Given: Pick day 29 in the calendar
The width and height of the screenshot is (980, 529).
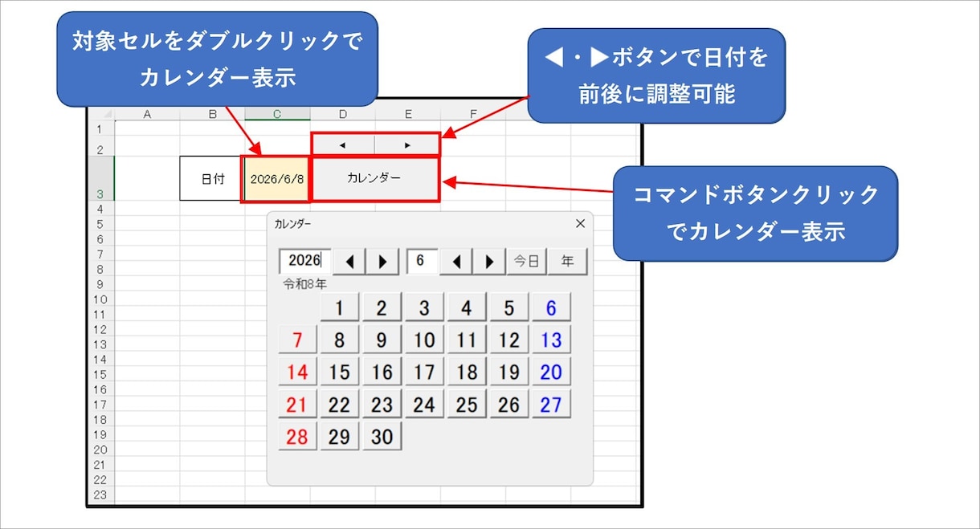Looking at the screenshot, I should click(340, 436).
